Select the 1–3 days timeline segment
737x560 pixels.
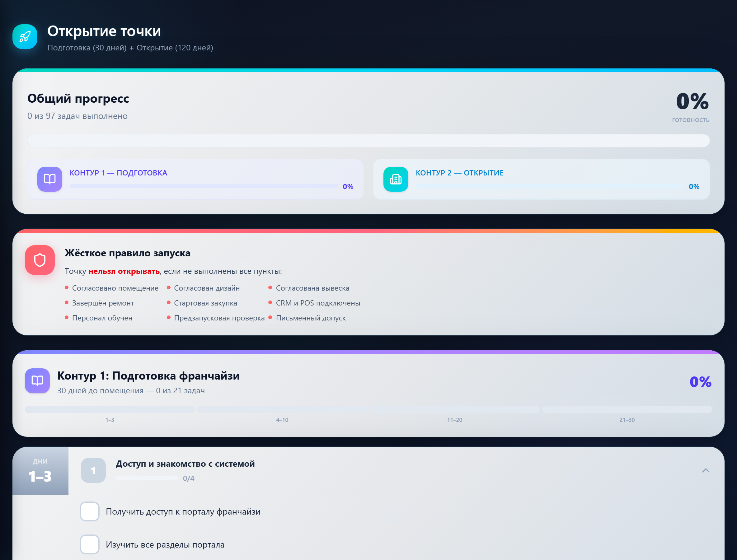pos(110,409)
